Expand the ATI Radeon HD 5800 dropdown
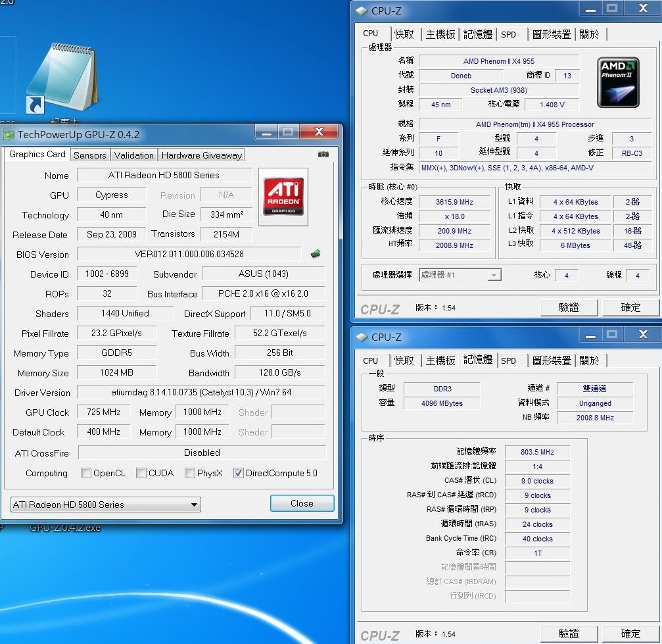 106,505
